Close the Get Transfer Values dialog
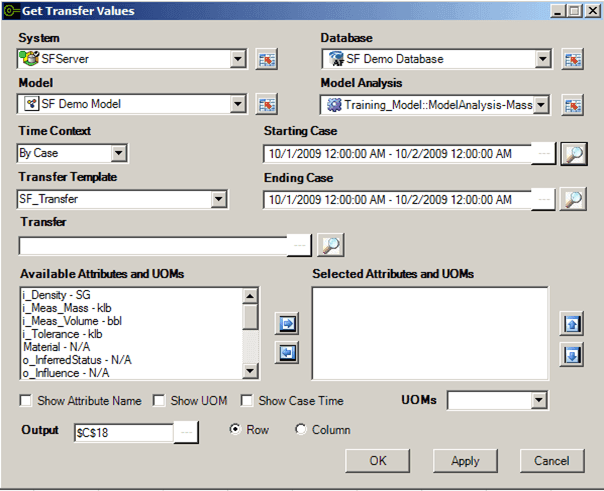 point(592,11)
